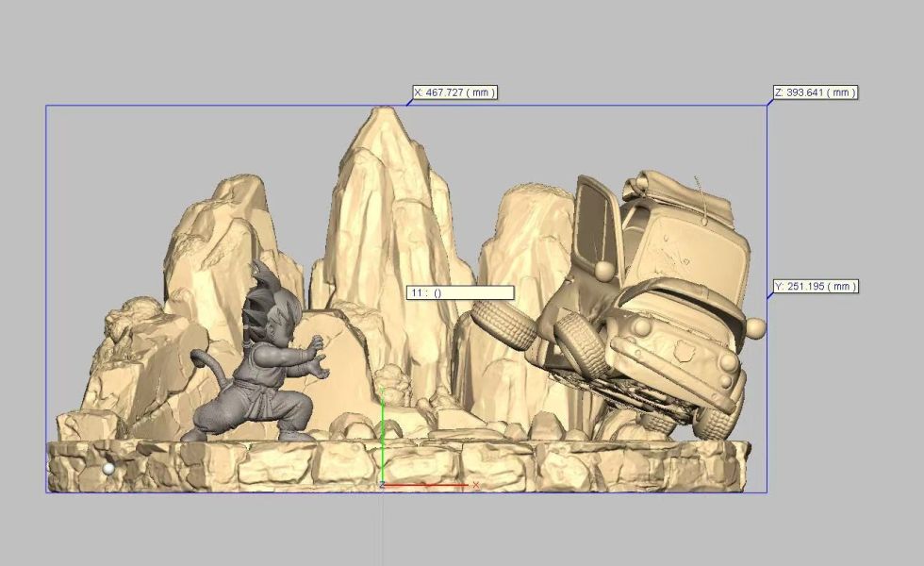Image resolution: width=924 pixels, height=566 pixels.
Task: Click the Y dimension label 251.195 mm
Action: coord(816,286)
